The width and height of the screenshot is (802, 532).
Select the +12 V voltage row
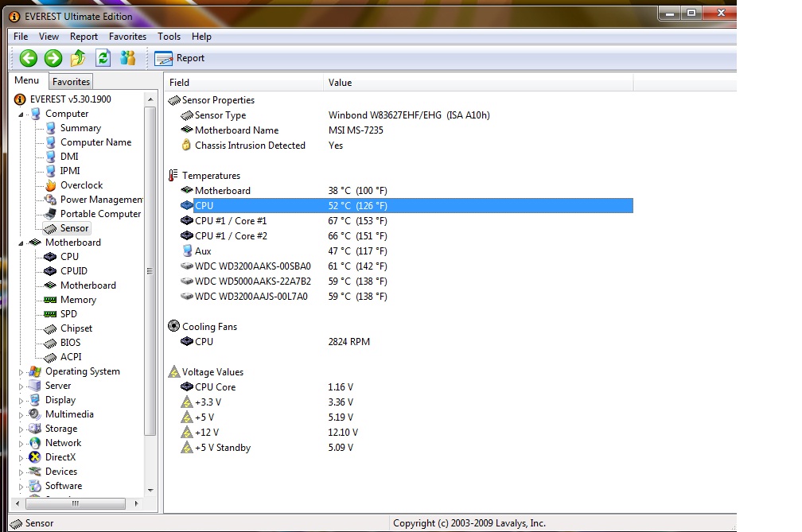(x=407, y=433)
